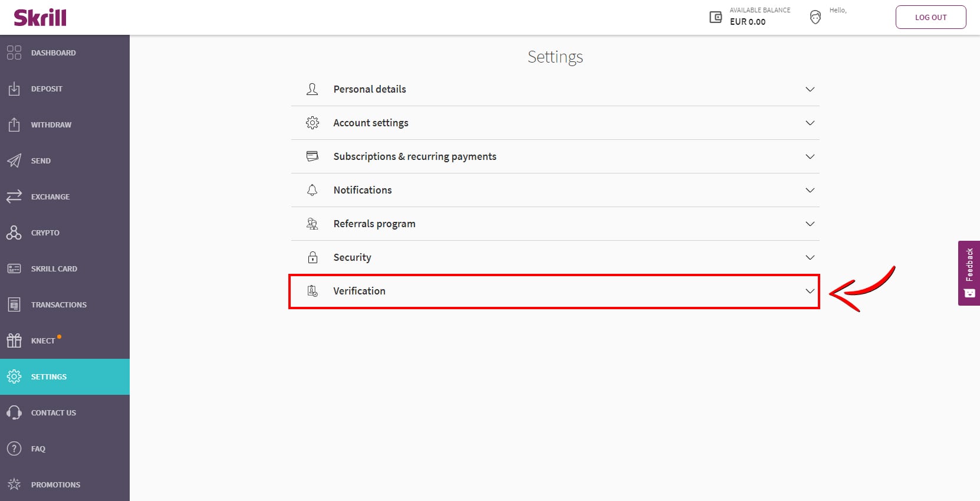Image resolution: width=980 pixels, height=501 pixels.
Task: Expand Subscriptions & recurring payments chevron
Action: pos(810,156)
